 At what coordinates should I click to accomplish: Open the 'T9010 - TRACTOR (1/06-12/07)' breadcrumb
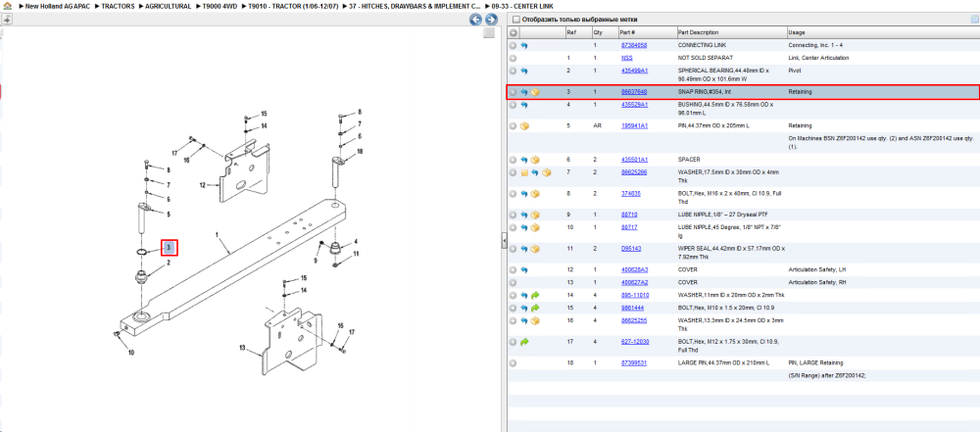pyautogui.click(x=293, y=6)
